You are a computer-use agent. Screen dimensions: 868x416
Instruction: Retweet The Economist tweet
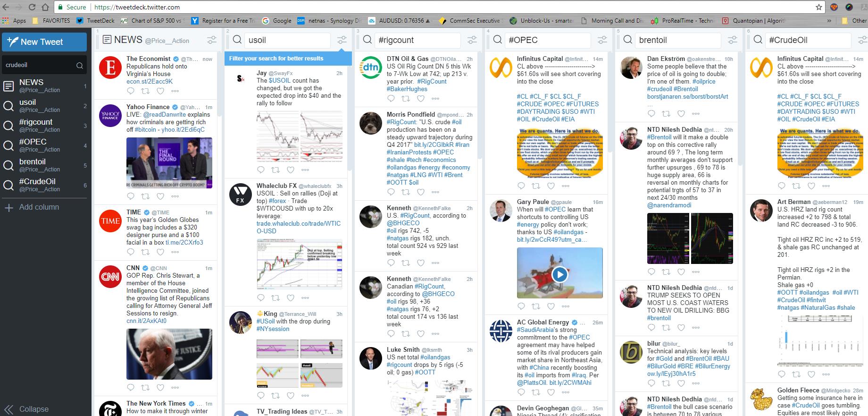pyautogui.click(x=146, y=91)
